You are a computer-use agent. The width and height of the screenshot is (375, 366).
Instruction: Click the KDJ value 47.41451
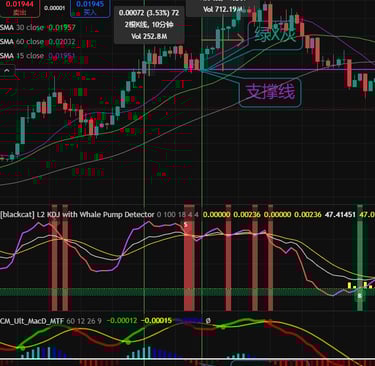340,215
